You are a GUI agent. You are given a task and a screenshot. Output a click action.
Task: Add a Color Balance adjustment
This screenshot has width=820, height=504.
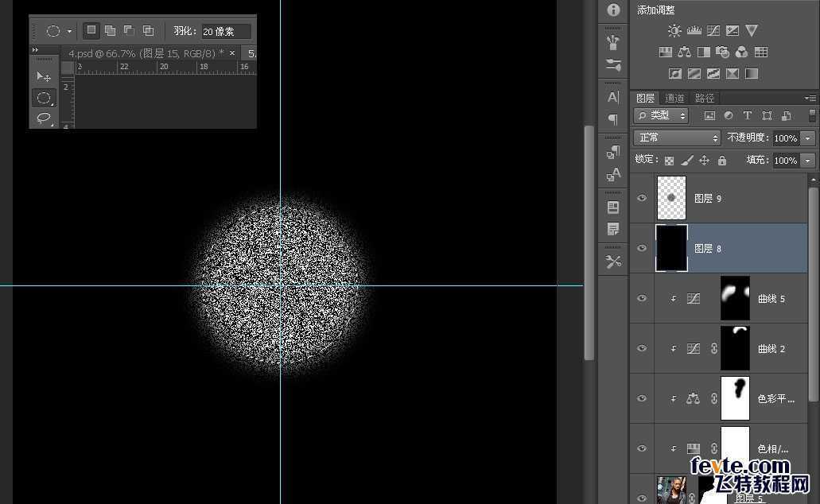tap(685, 52)
